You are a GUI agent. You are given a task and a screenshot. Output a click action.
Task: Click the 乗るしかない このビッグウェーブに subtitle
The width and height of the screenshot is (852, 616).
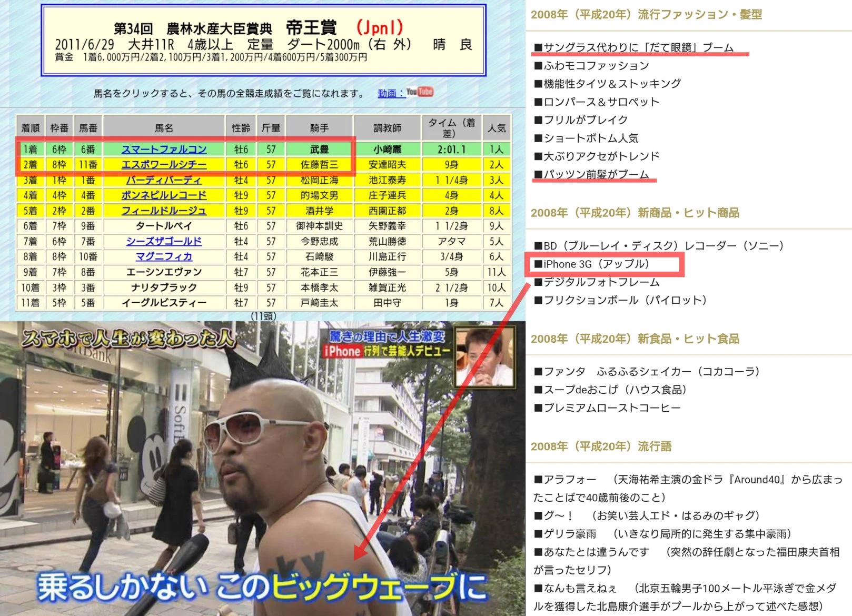pyautogui.click(x=261, y=587)
